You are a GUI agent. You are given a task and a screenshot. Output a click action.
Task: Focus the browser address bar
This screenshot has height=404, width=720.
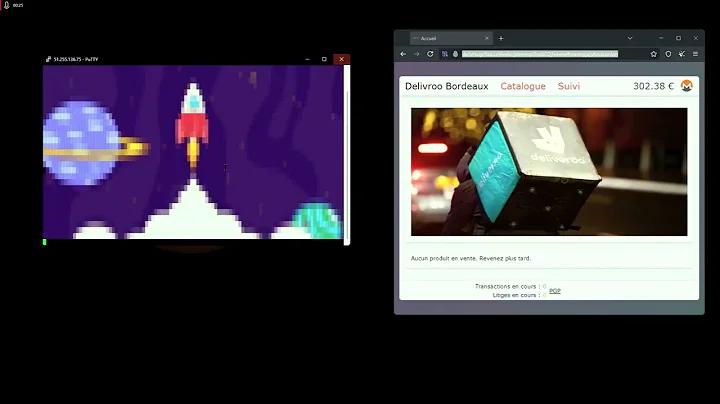pos(540,54)
